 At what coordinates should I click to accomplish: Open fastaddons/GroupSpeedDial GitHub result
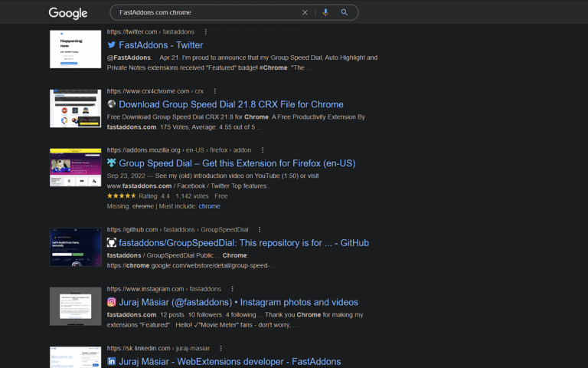coord(243,243)
